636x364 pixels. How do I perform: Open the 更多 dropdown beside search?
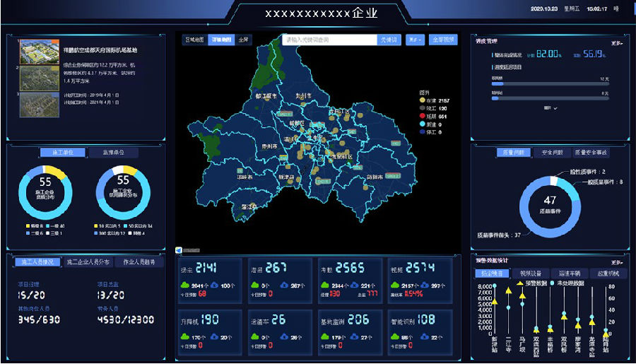(415, 40)
